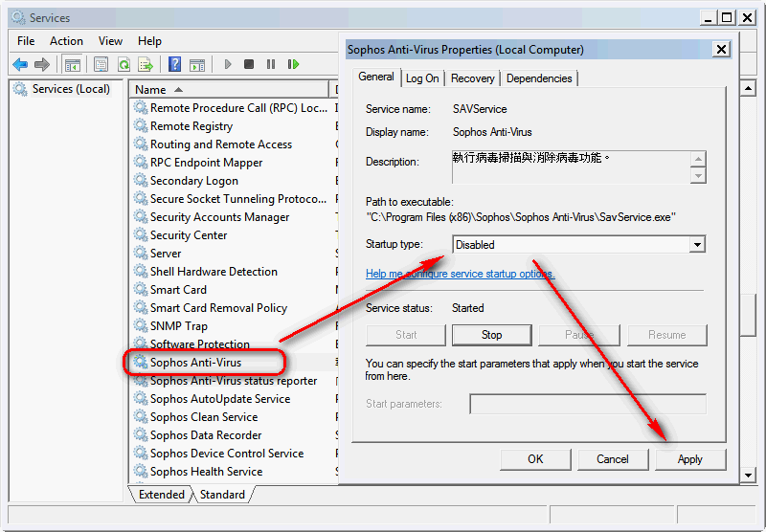The height and width of the screenshot is (532, 766).
Task: Switch to the Extended view tab
Action: click(x=162, y=495)
